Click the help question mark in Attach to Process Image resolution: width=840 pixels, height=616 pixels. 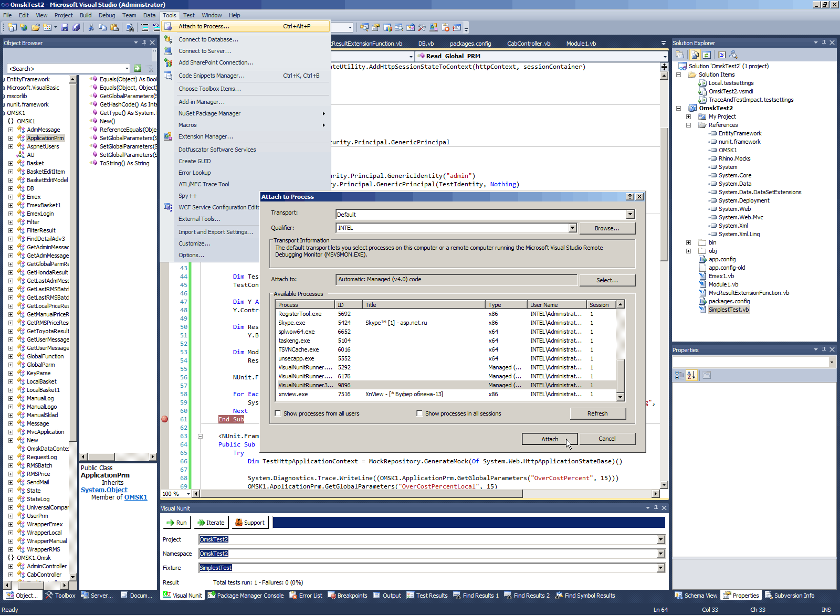click(x=630, y=196)
